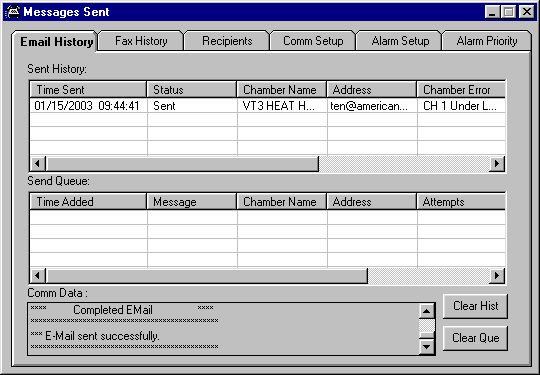The width and height of the screenshot is (540, 375).
Task: Open the Recipients tab
Action: point(227,41)
